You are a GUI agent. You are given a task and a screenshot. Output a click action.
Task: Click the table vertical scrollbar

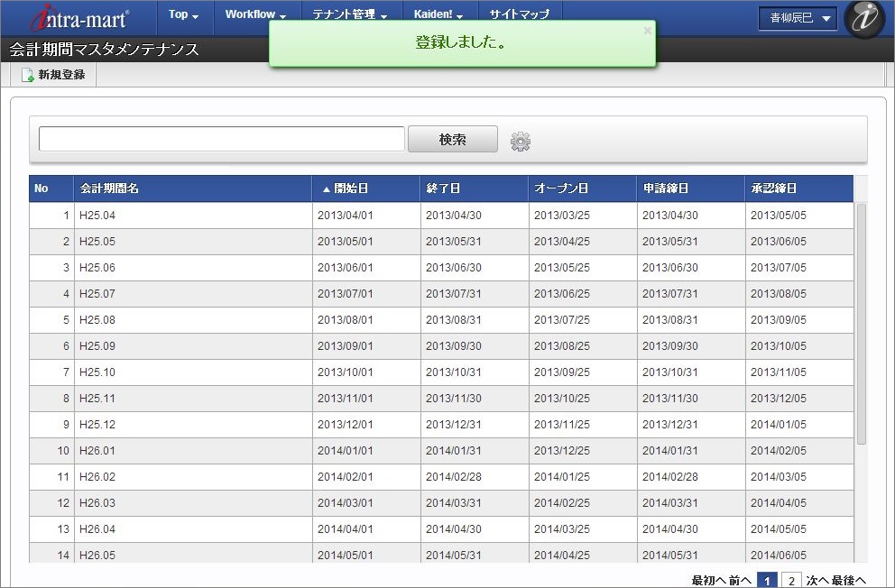tap(861, 325)
